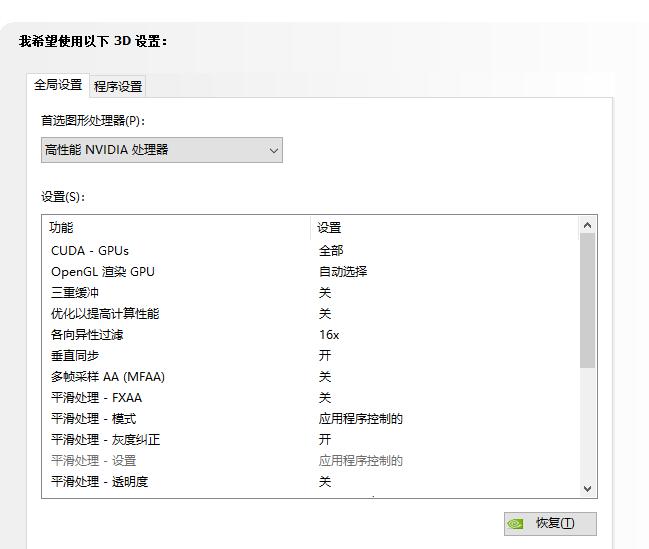Select the CUDA - GPUs setting row
The image size is (649, 549).
pyautogui.click(x=90, y=250)
